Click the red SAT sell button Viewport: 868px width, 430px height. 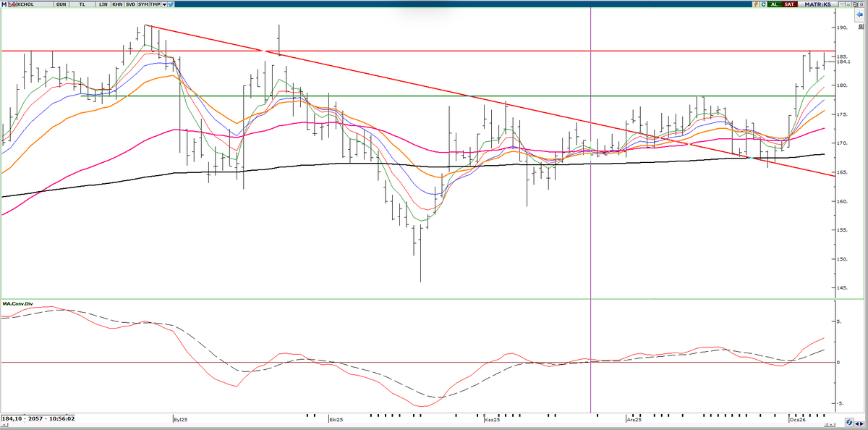pyautogui.click(x=790, y=4)
